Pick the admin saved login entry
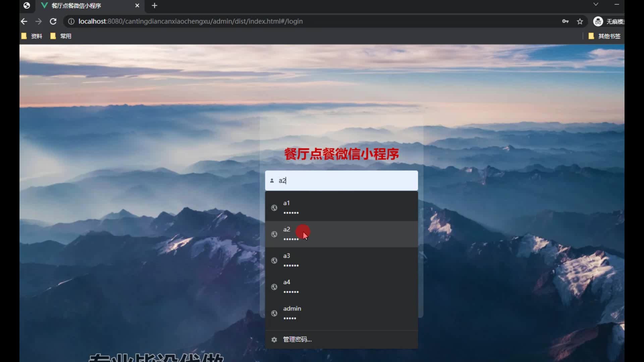Viewport: 644px width, 362px height. tap(341, 313)
